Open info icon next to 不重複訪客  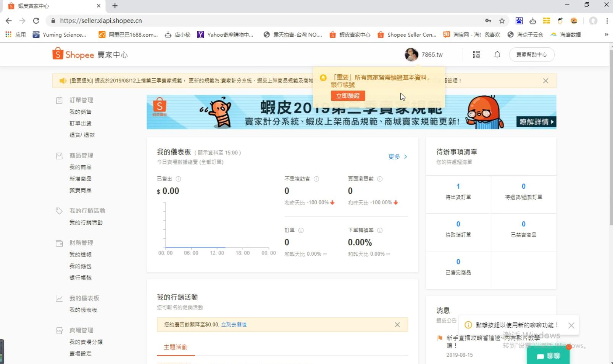(x=316, y=179)
